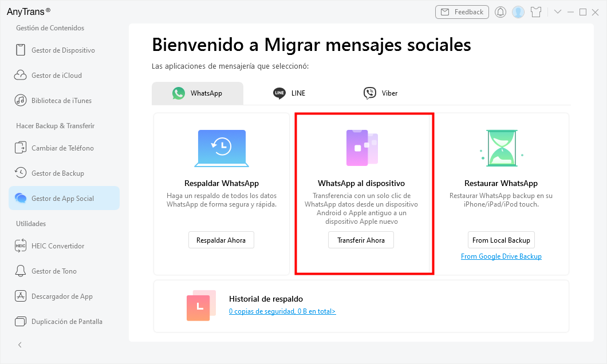Image resolution: width=607 pixels, height=364 pixels.
Task: Open Gestor de Dispositivo in sidebar
Action: (x=63, y=50)
